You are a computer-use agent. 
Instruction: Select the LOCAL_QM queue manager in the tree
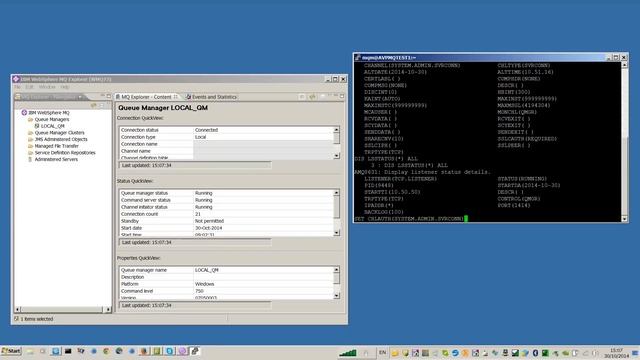pos(53,126)
